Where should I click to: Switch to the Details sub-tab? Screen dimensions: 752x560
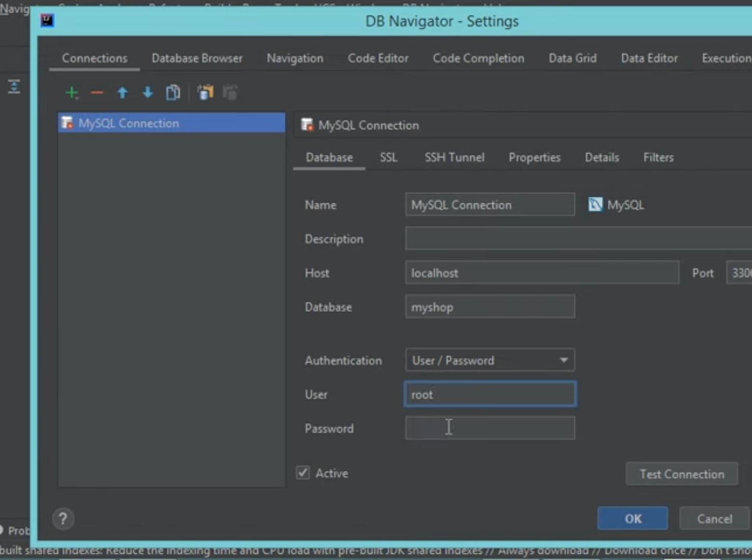[602, 157]
